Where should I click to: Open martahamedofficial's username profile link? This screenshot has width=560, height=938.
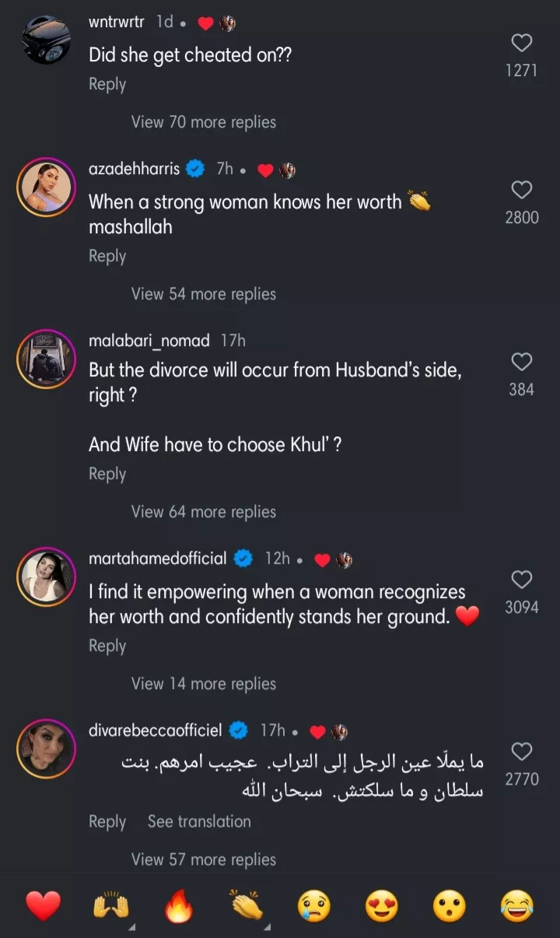(x=158, y=558)
